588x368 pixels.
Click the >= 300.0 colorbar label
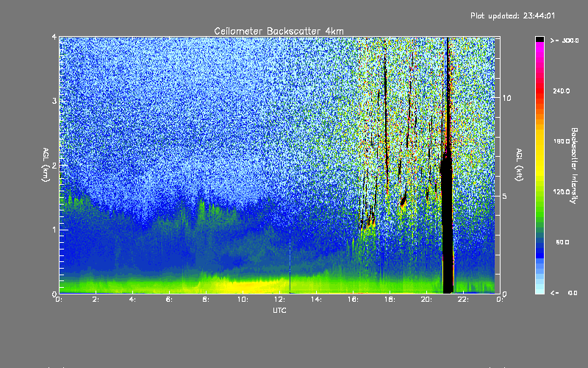coord(564,40)
